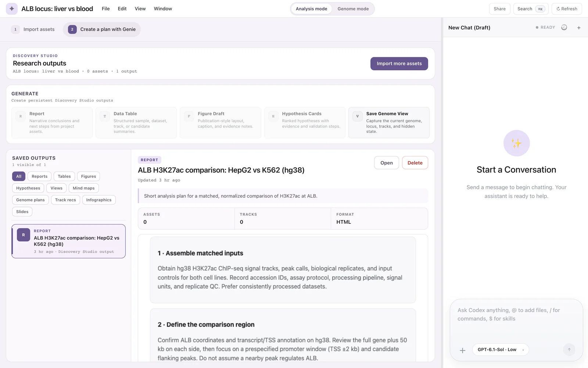
Task: Click Import more assets button
Action: click(x=399, y=64)
